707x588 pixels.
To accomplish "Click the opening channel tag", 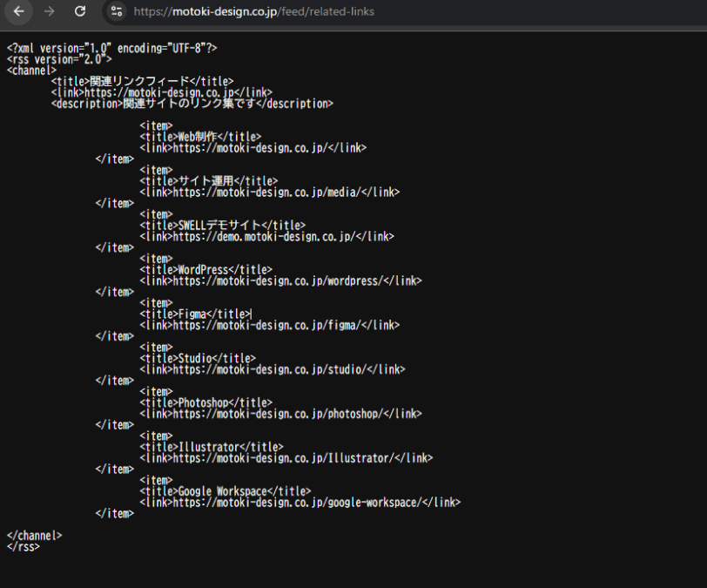I will click(x=31, y=71).
